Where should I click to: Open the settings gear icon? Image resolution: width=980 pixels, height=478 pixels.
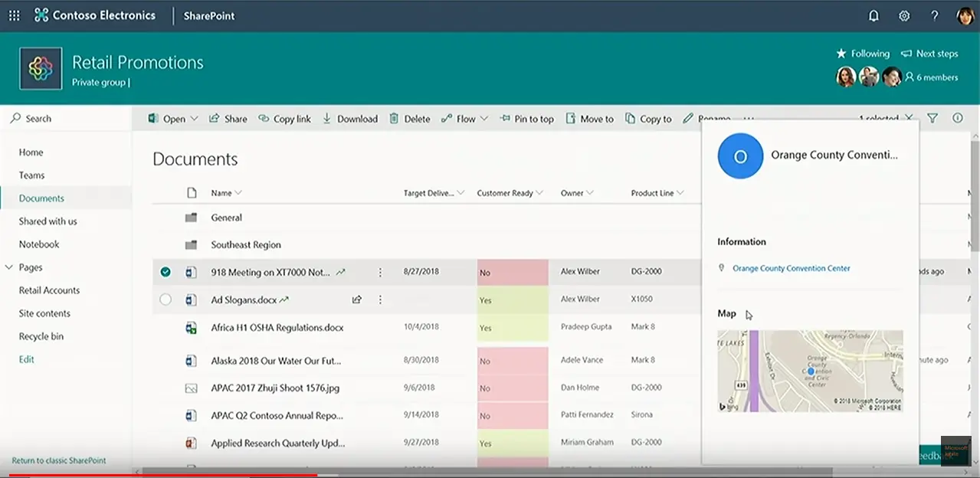click(x=904, y=15)
